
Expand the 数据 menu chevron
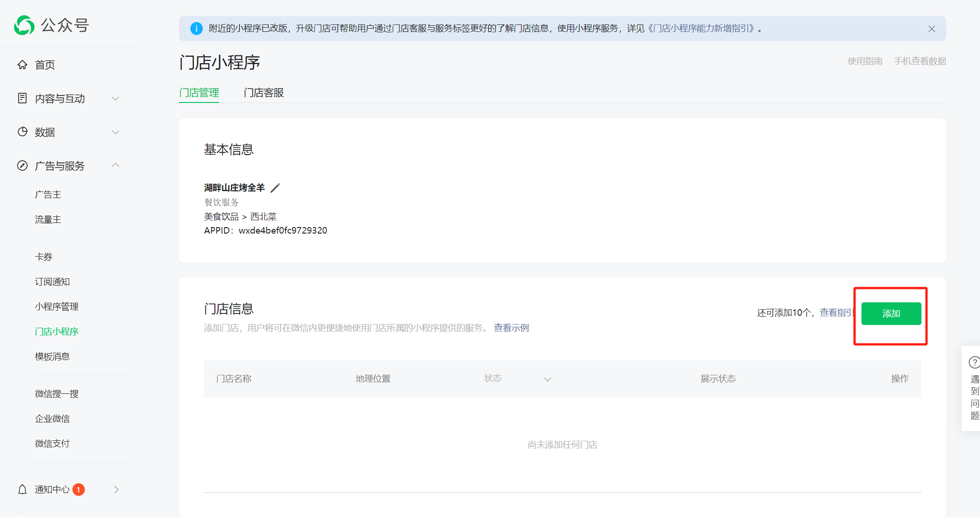point(116,132)
